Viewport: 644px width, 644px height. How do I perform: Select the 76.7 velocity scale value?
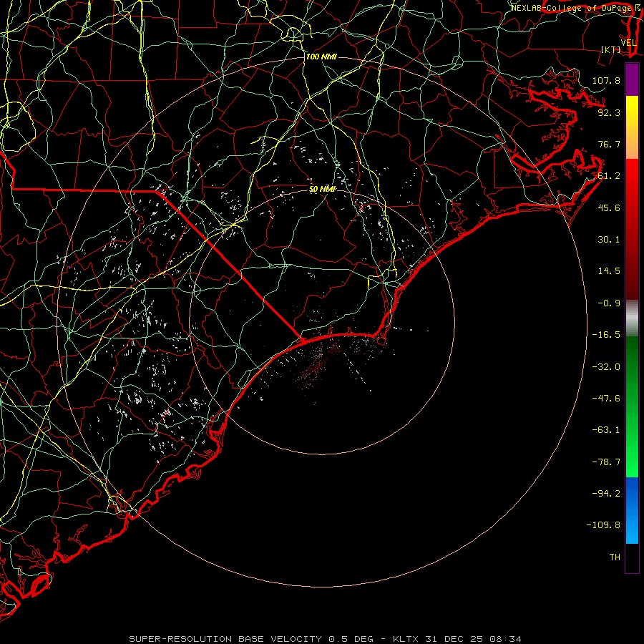point(609,144)
